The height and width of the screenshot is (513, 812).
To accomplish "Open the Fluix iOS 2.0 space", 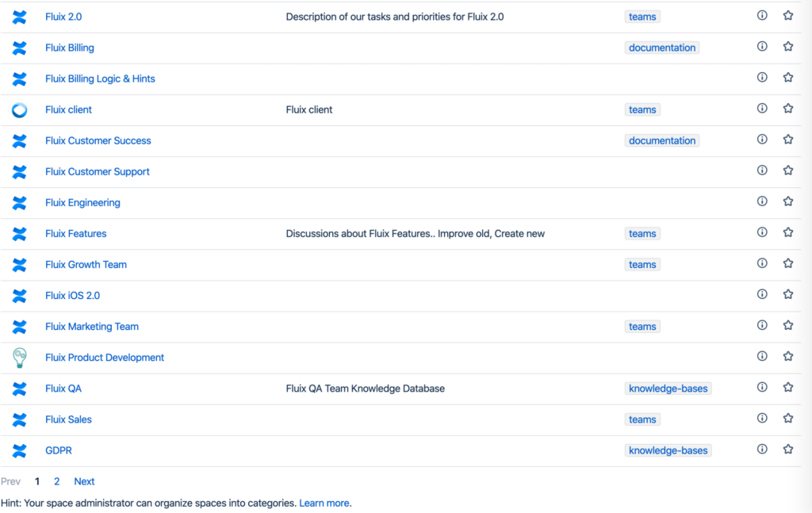I will 72,296.
